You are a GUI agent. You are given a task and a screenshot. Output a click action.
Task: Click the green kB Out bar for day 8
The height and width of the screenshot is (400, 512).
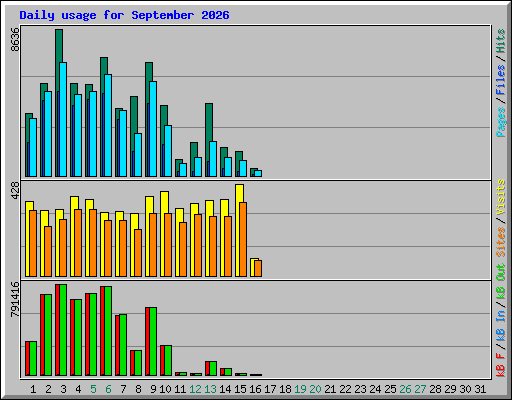[x=138, y=363]
